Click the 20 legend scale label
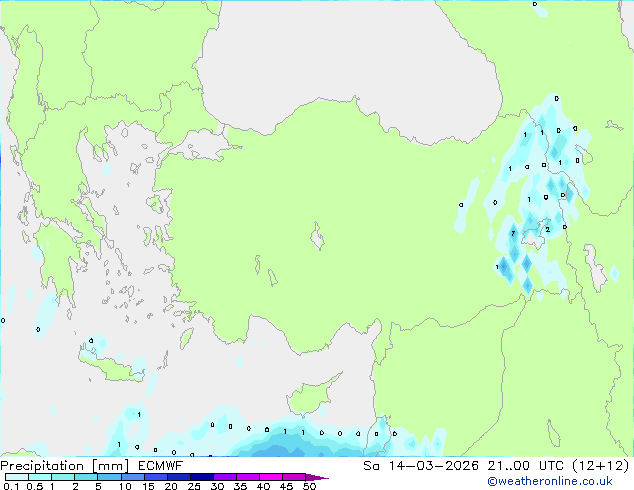 [x=171, y=486]
